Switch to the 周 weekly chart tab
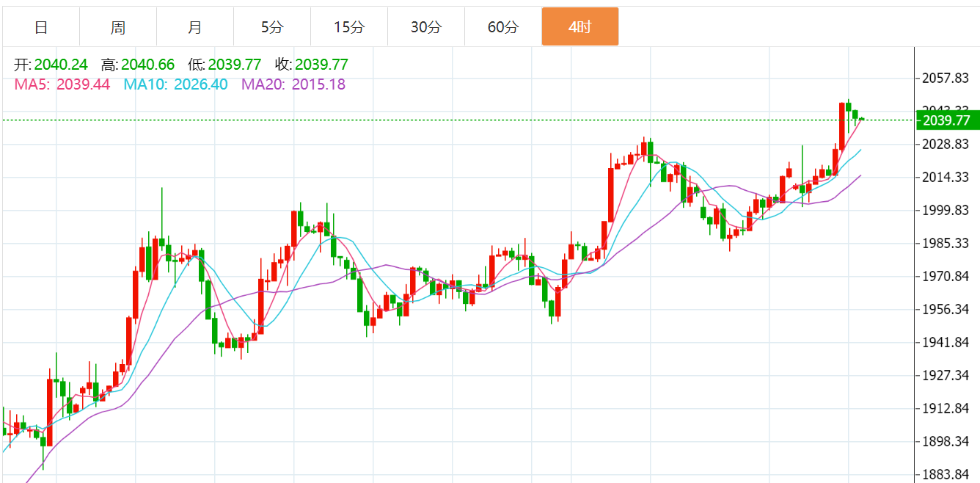 [x=118, y=27]
